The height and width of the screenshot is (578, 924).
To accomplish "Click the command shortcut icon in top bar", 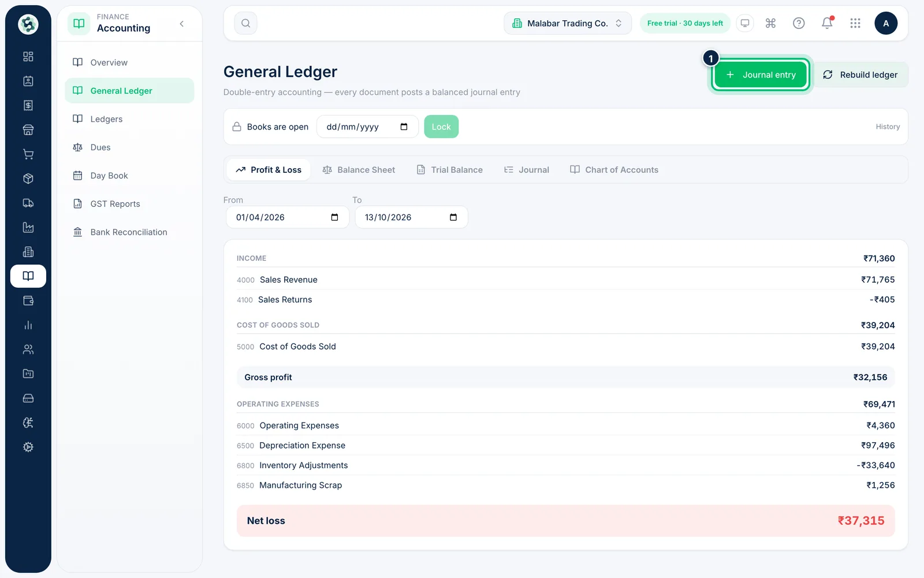I will point(770,23).
